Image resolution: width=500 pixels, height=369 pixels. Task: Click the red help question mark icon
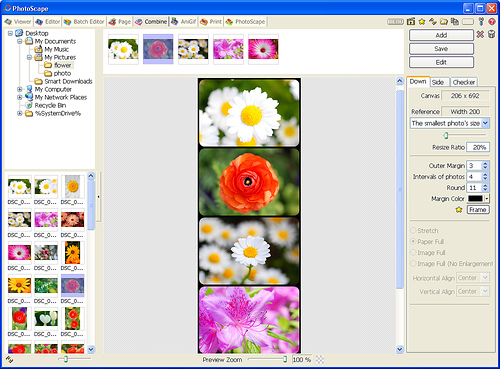pyautogui.click(x=492, y=22)
